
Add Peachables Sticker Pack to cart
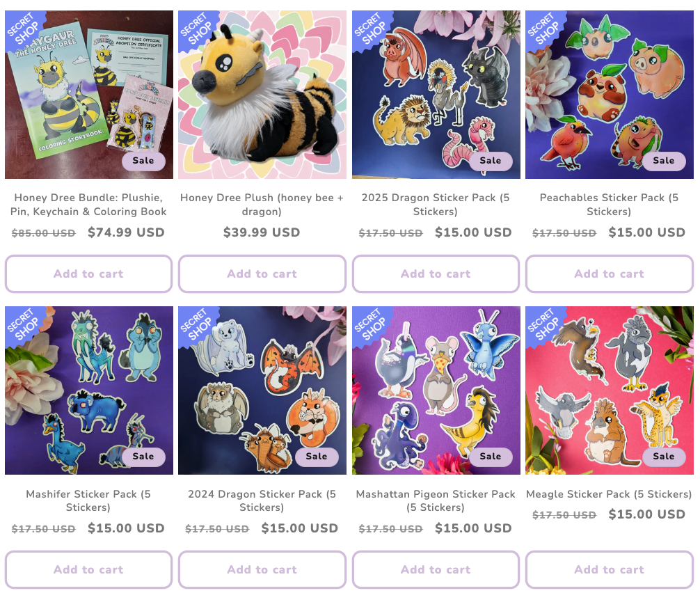(610, 274)
